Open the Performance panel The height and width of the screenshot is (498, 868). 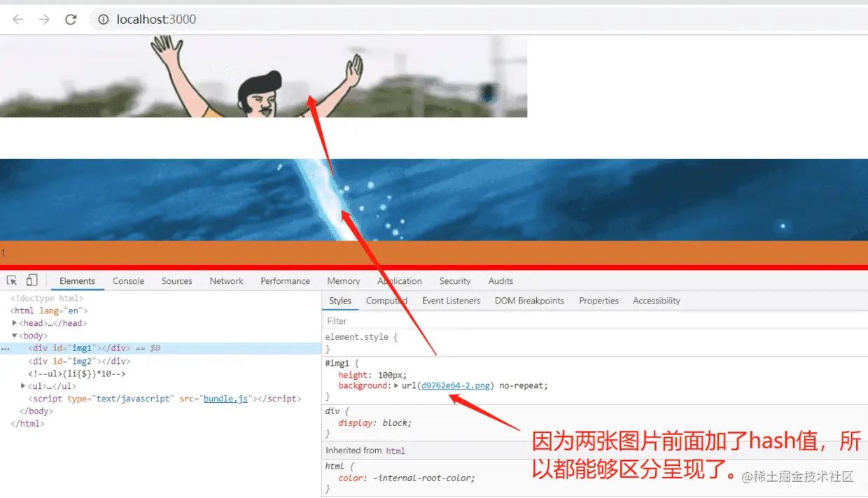pyautogui.click(x=285, y=281)
